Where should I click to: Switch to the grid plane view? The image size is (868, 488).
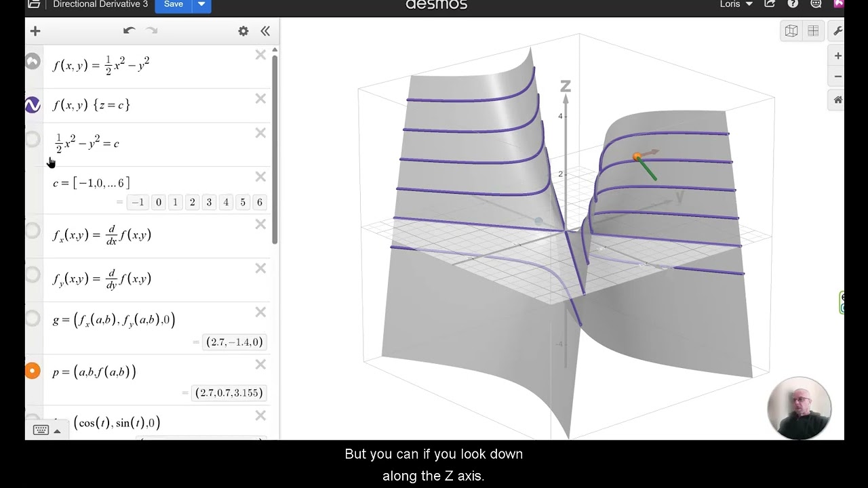813,30
